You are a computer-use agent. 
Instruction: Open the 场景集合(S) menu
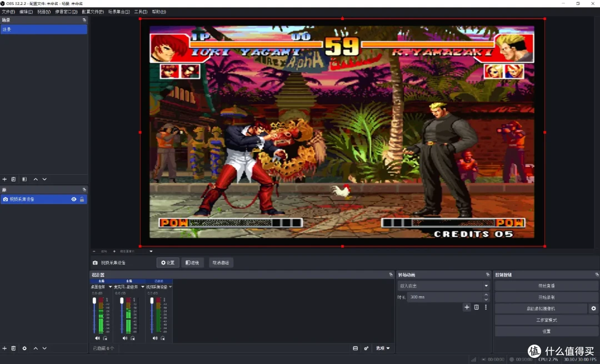pyautogui.click(x=119, y=12)
